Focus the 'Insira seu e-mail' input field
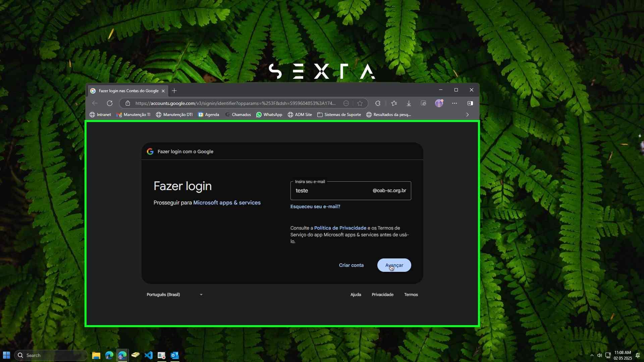This screenshot has width=644, height=362. (x=351, y=191)
